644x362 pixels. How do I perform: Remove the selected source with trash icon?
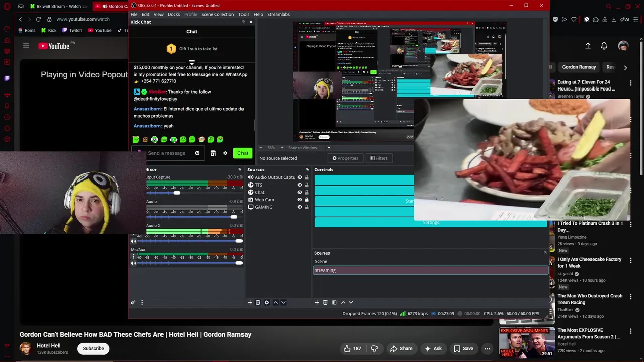(258, 302)
